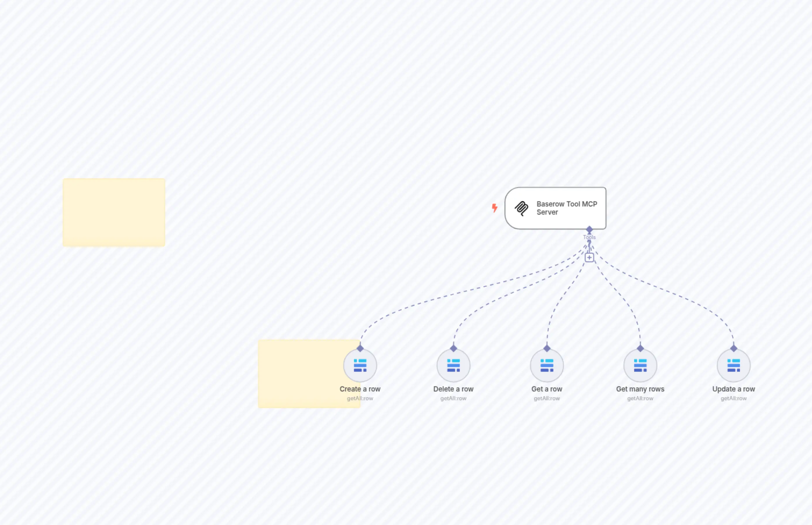Click the Tools output connector diamond
This screenshot has height=525, width=812.
(x=589, y=229)
